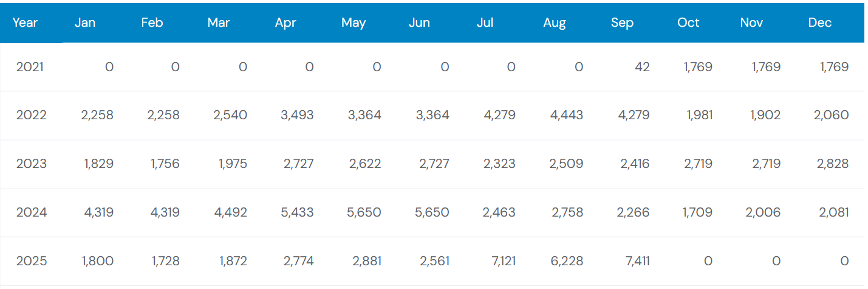This screenshot has width=868, height=289.
Task: Click the 0 value for Jan 2021
Action: point(109,67)
